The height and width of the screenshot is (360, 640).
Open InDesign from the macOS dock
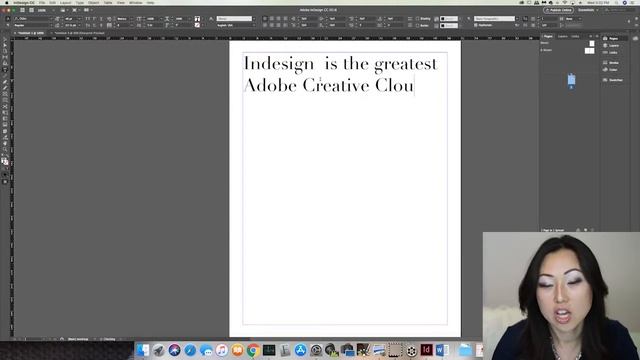coord(426,350)
